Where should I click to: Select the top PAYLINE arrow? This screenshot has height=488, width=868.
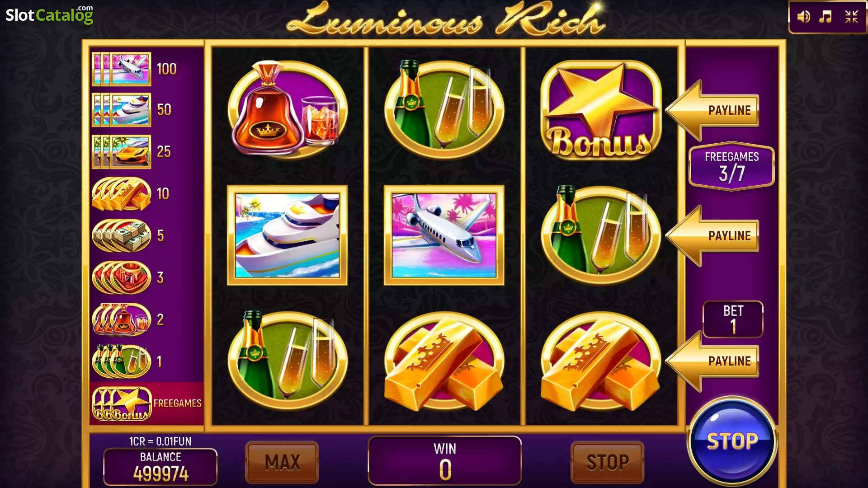click(x=712, y=110)
